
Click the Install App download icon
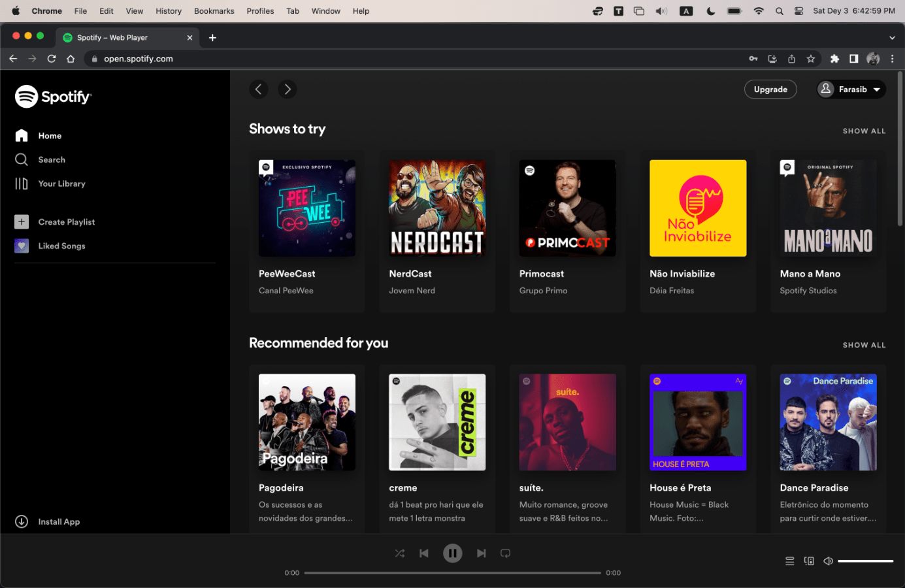click(x=22, y=521)
